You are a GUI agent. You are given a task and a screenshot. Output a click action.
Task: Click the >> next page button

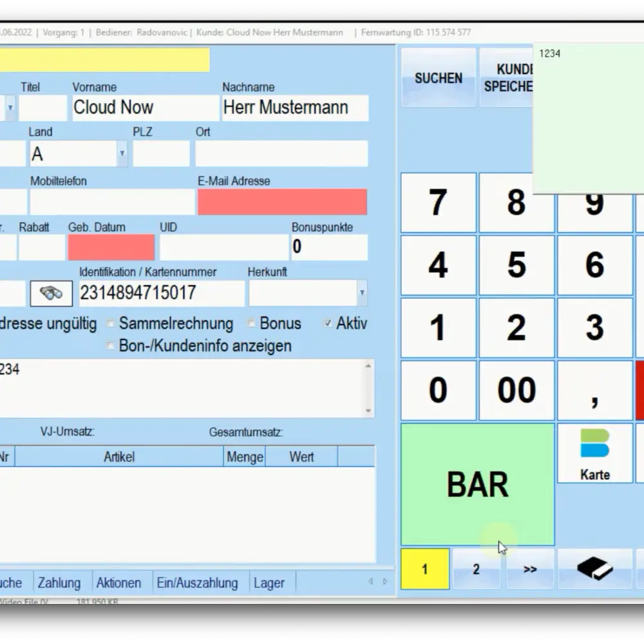pos(530,569)
